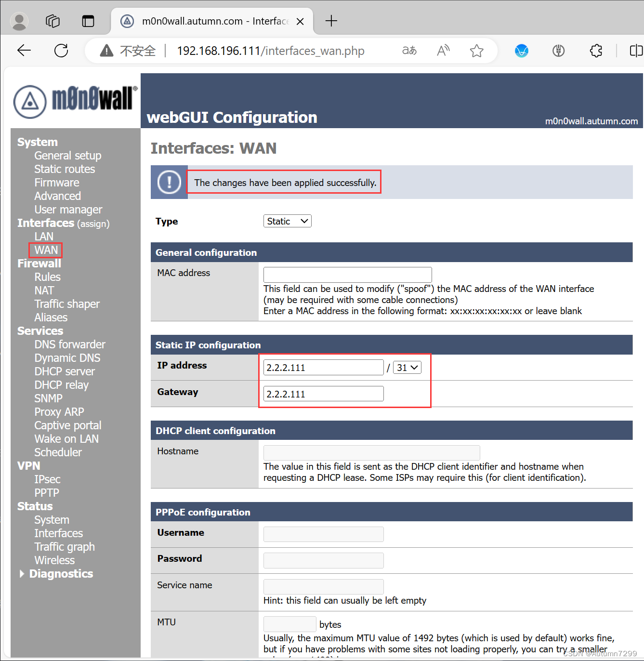Open PPTP VPN page
The height and width of the screenshot is (661, 644).
[47, 493]
